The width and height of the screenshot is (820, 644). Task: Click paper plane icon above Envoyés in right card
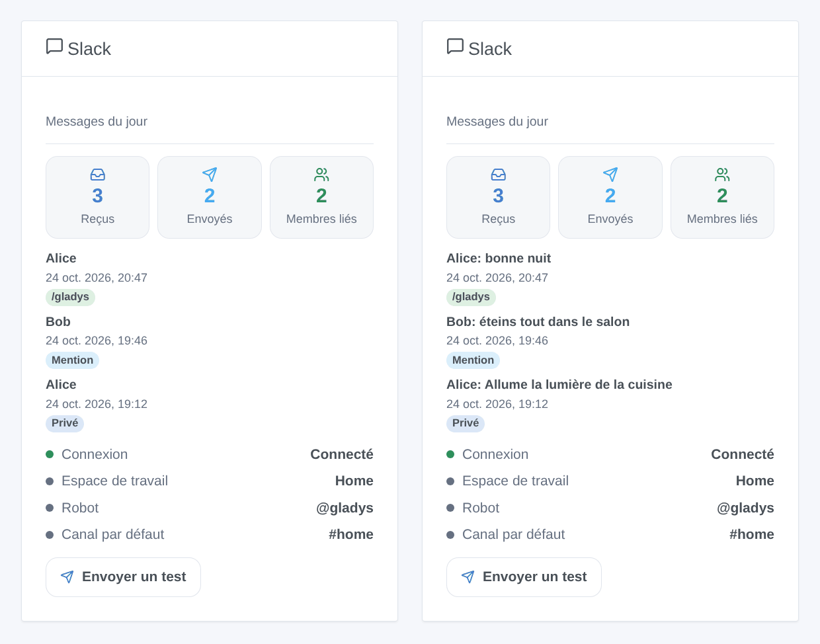click(610, 175)
